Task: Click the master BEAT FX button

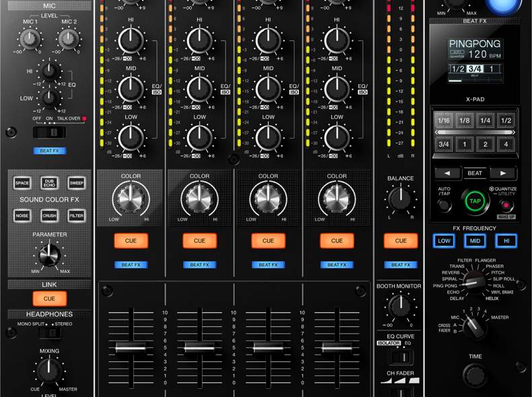Action: pyautogui.click(x=401, y=265)
